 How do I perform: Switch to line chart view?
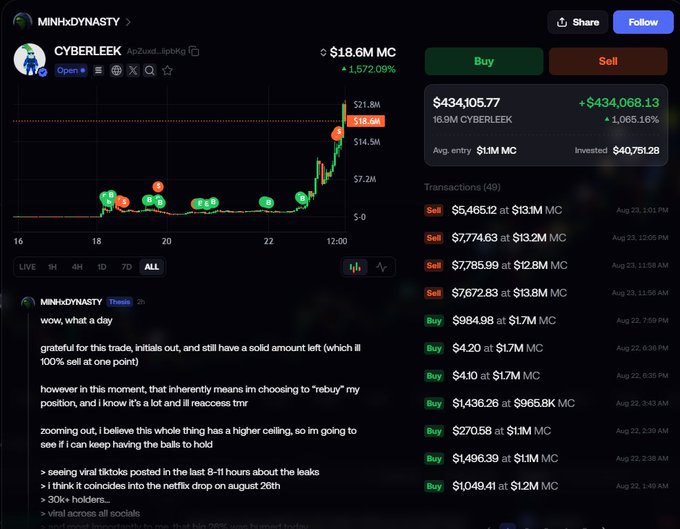click(382, 267)
